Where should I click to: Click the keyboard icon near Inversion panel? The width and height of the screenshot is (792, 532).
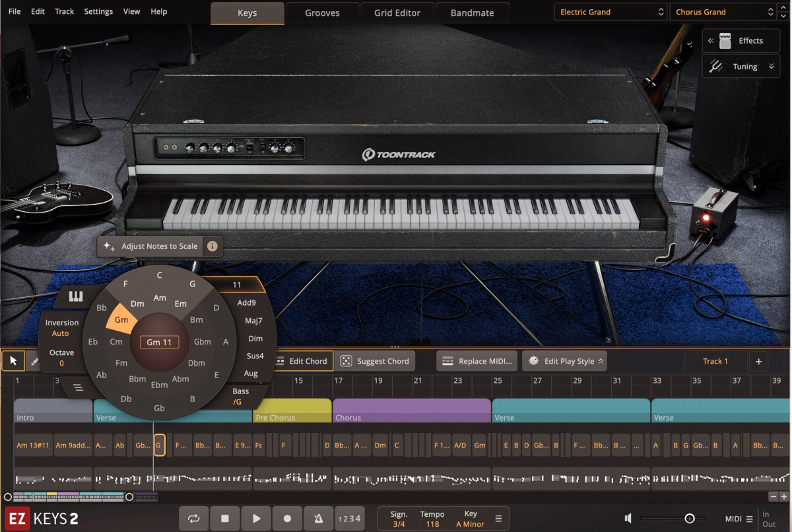(75, 296)
